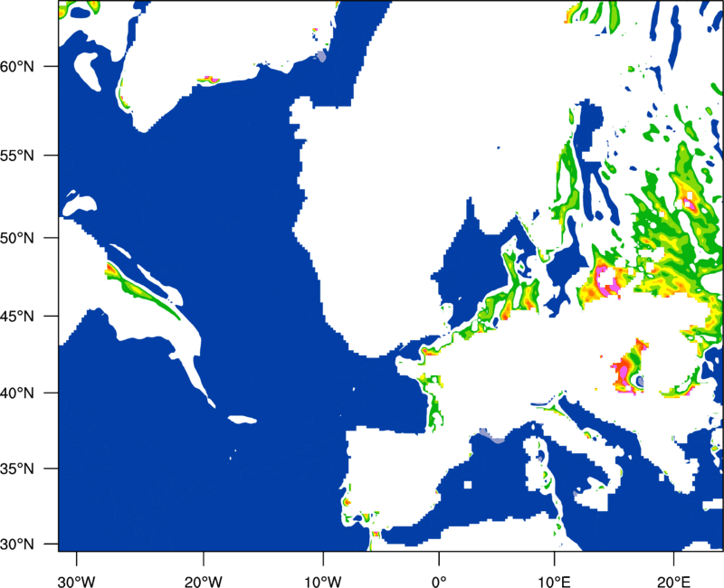
Task: Click the 45°N latitude label
Action: point(17,316)
